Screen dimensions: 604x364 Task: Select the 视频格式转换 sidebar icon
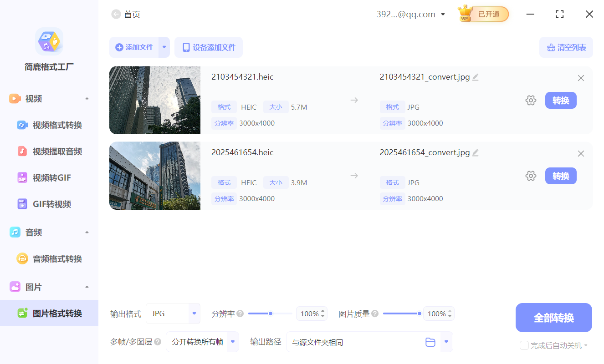pos(22,125)
